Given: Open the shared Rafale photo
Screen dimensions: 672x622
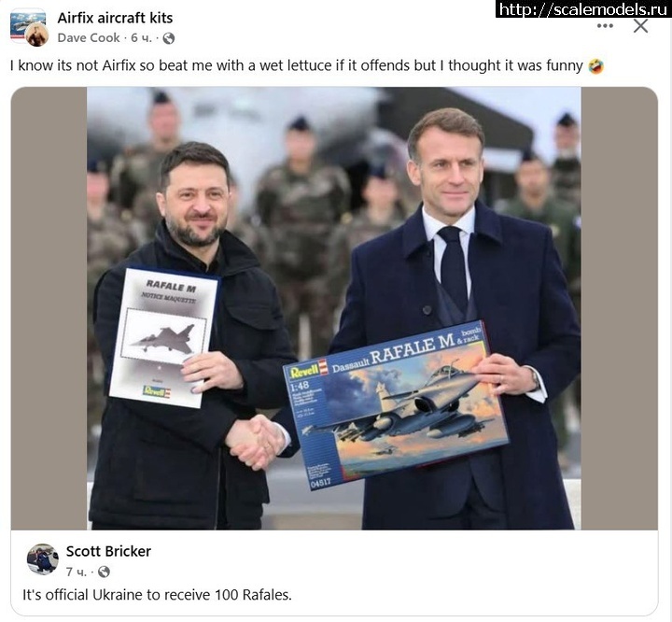Looking at the screenshot, I should (x=334, y=308).
